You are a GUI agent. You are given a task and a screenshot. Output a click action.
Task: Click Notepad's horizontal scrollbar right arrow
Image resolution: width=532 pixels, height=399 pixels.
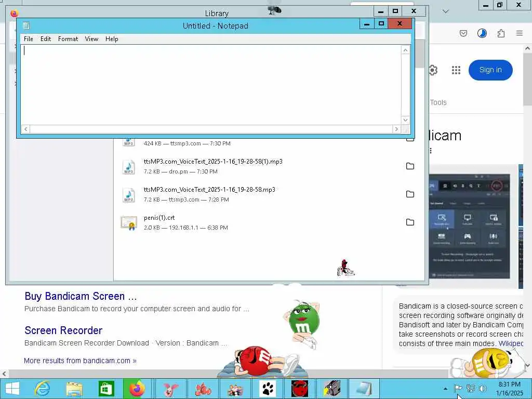click(396, 129)
